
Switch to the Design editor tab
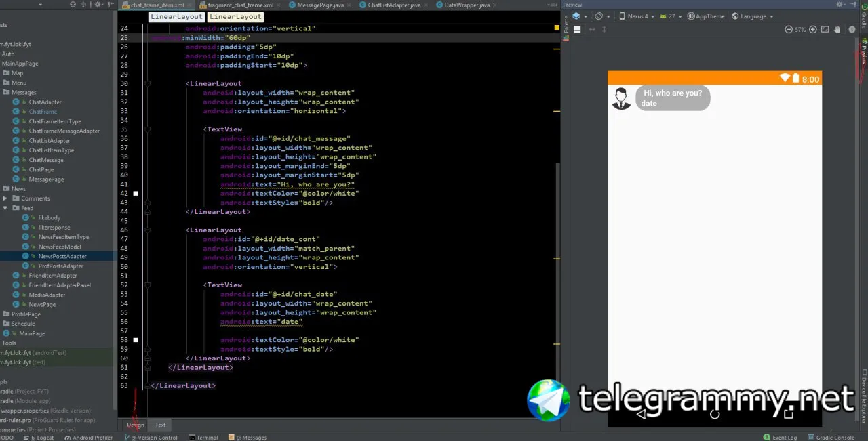pyautogui.click(x=136, y=425)
